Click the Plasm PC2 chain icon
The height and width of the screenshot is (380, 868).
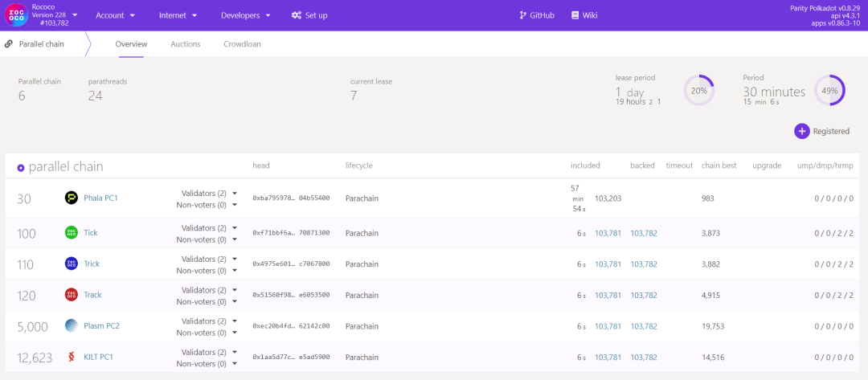(x=71, y=325)
